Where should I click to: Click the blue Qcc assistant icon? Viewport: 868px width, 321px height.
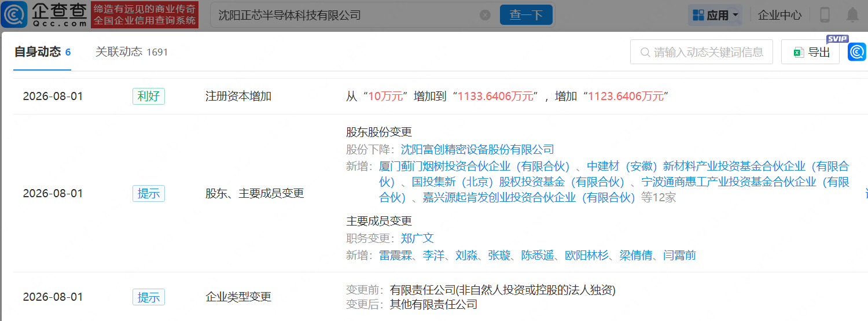coord(857,52)
